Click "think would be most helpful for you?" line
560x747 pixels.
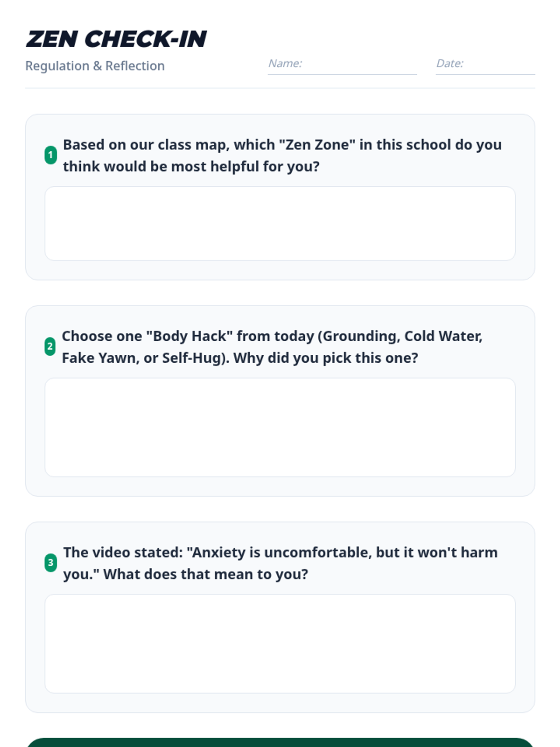[x=191, y=167]
